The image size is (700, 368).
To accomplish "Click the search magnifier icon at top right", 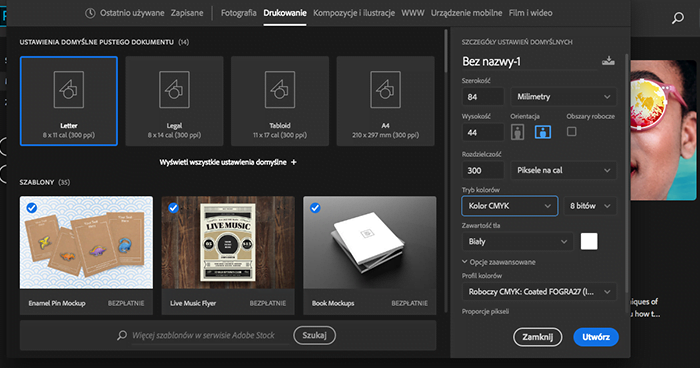I will coord(678,18).
